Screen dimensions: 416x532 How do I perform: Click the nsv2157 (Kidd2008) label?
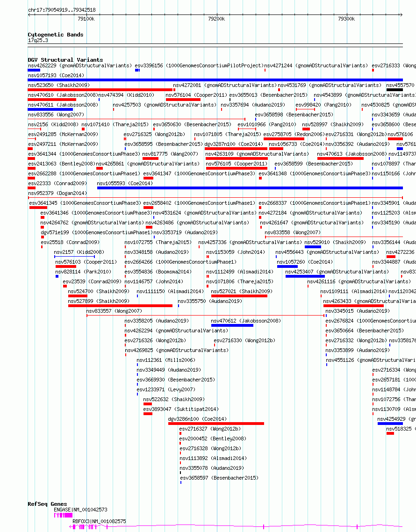pyautogui.click(x=79, y=252)
